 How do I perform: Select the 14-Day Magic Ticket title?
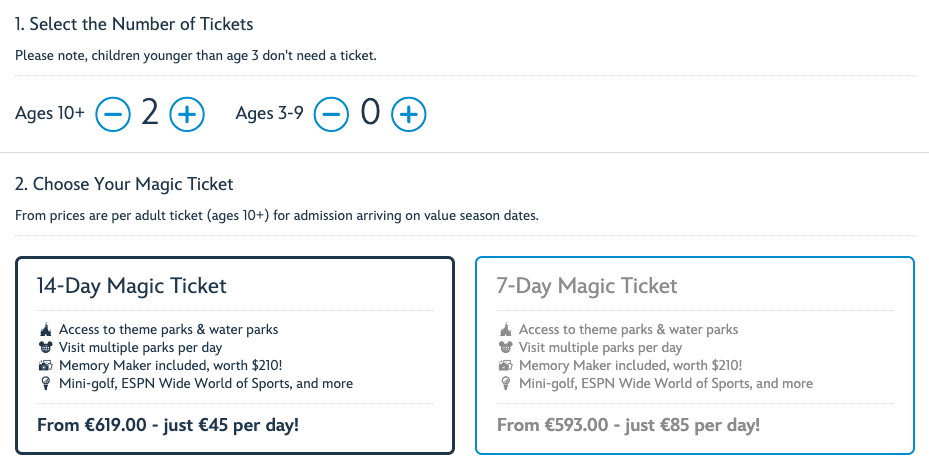point(132,286)
